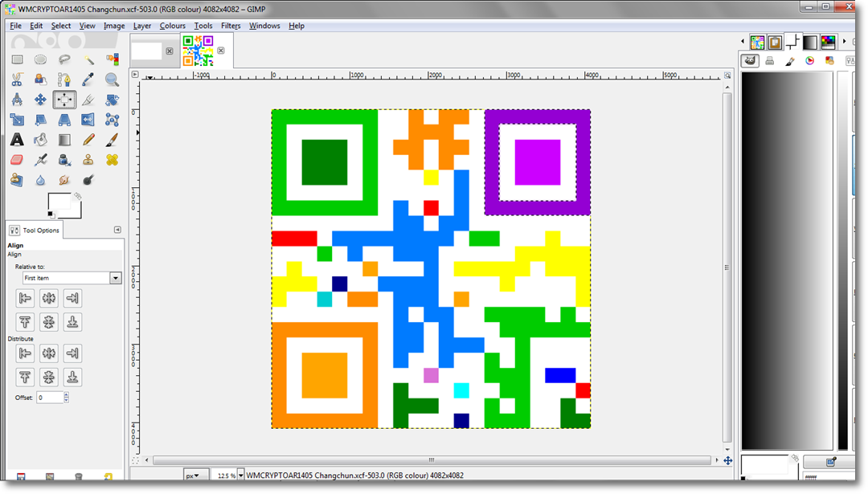Select the Alignment tool in toolbox
The height and width of the screenshot is (494, 868).
pos(64,100)
